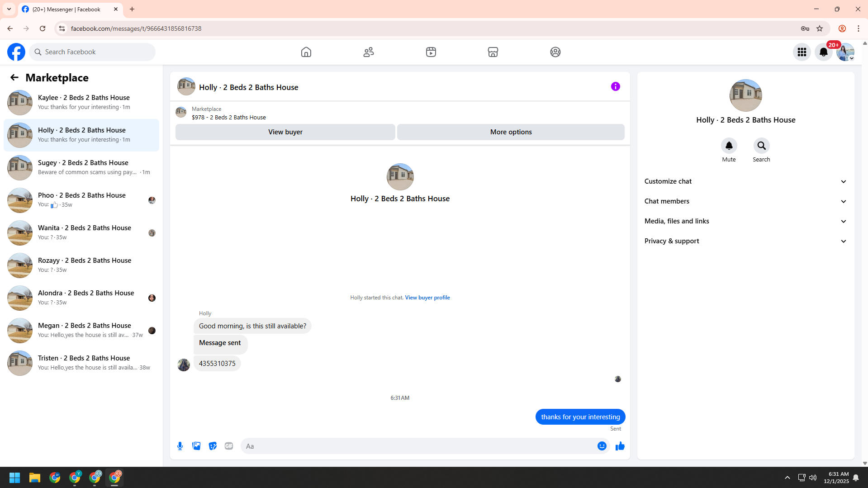Screen dimensions: 868x488
Task: Select the Messenger | Facebook tab
Action: [x=70, y=9]
